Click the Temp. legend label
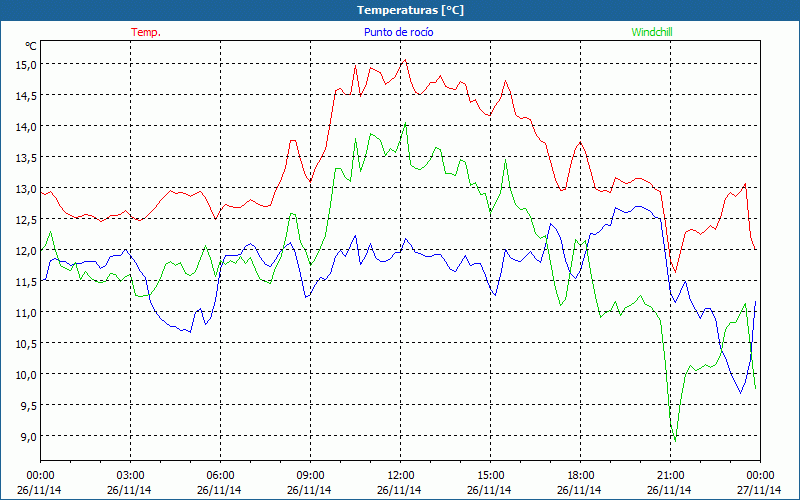The image size is (800, 500). point(146,32)
